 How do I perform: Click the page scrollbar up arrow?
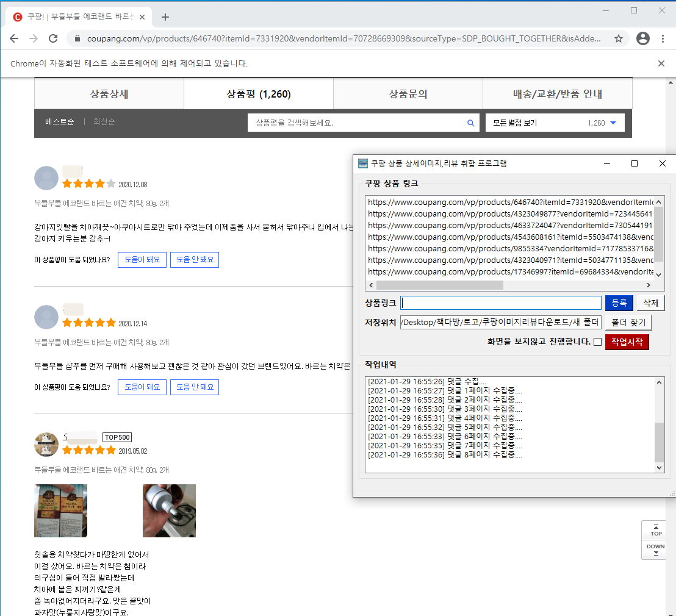coord(671,82)
